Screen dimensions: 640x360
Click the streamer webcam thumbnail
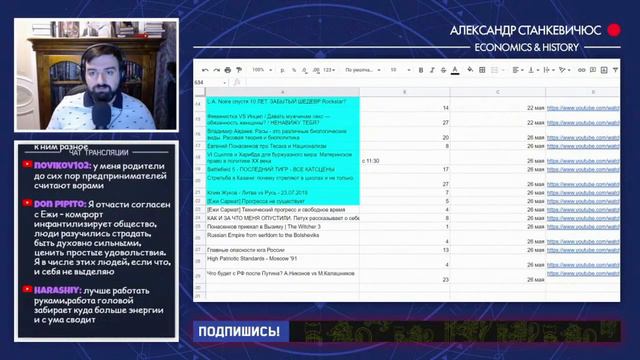[x=96, y=75]
